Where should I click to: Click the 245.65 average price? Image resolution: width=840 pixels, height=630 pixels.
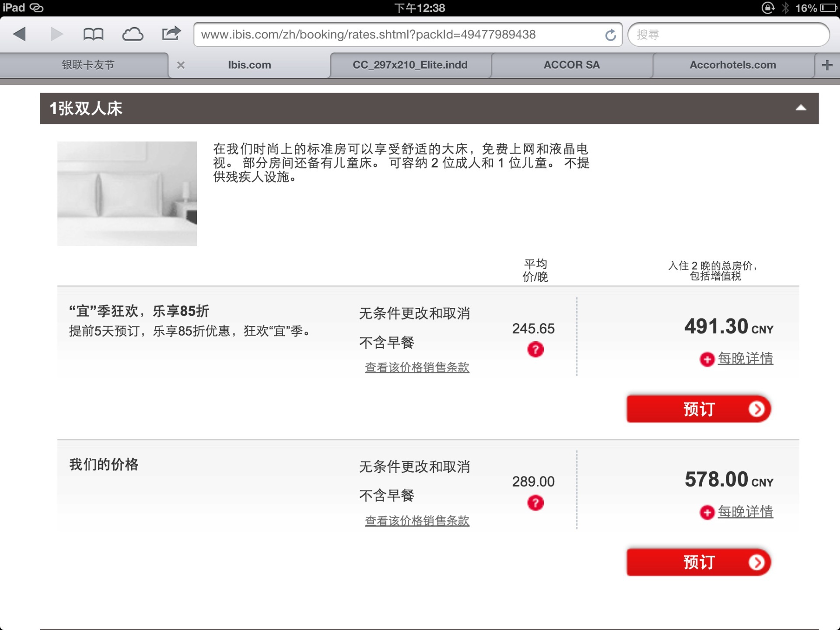tap(533, 329)
